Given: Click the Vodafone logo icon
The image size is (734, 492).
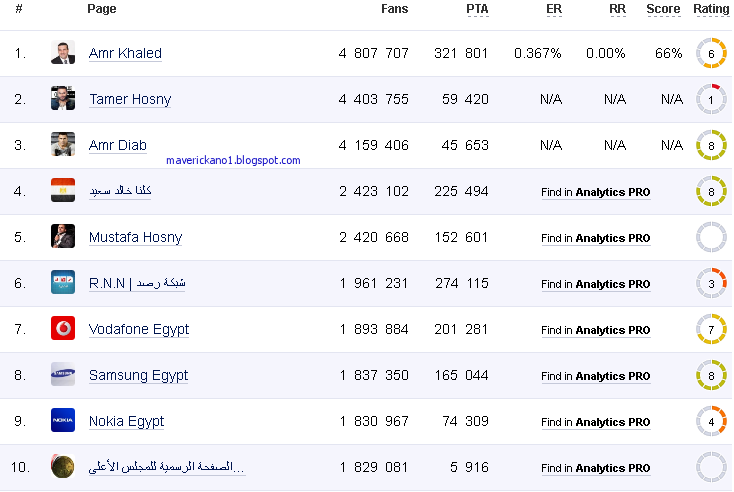Looking at the screenshot, I should pos(63,328).
